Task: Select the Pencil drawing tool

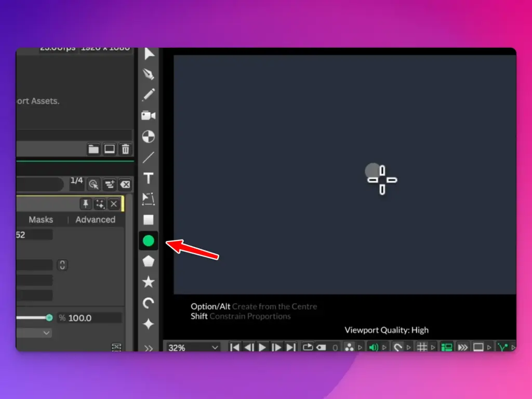Action: 148,95
